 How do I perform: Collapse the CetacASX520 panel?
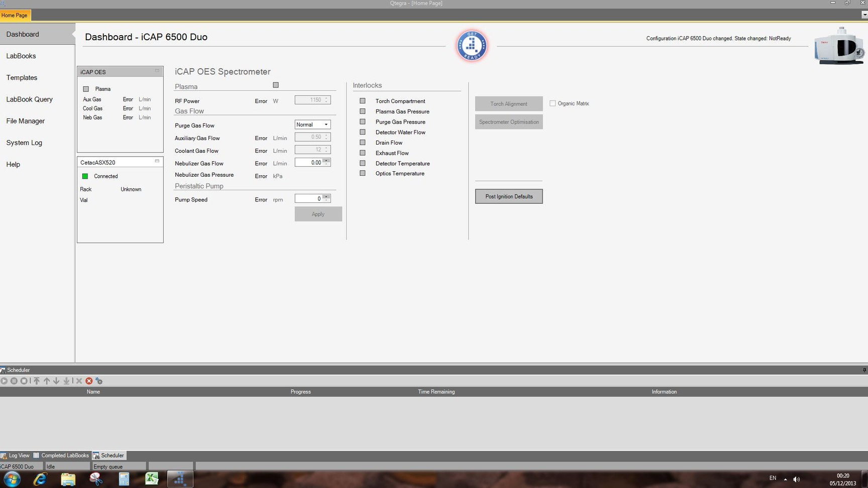coord(157,161)
